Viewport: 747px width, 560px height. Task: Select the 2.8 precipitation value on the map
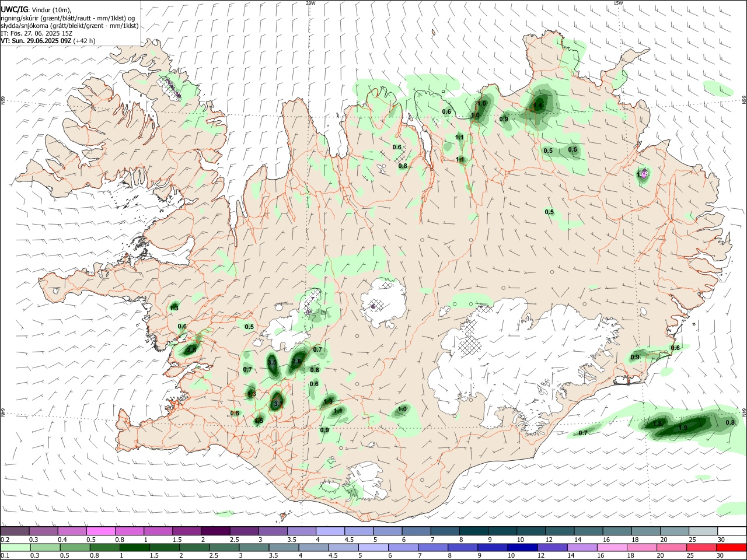(296, 362)
